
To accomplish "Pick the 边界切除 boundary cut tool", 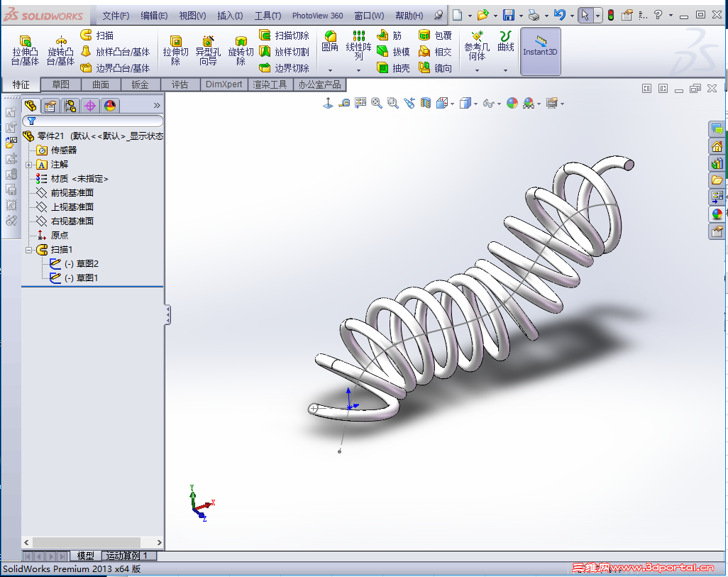I will pyautogui.click(x=284, y=68).
